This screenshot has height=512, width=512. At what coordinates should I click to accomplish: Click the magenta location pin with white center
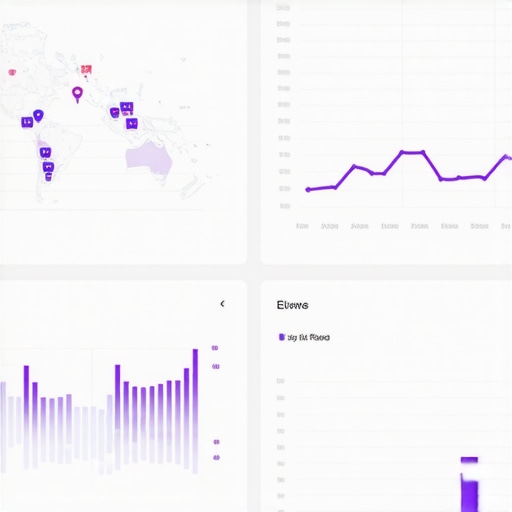78,94
